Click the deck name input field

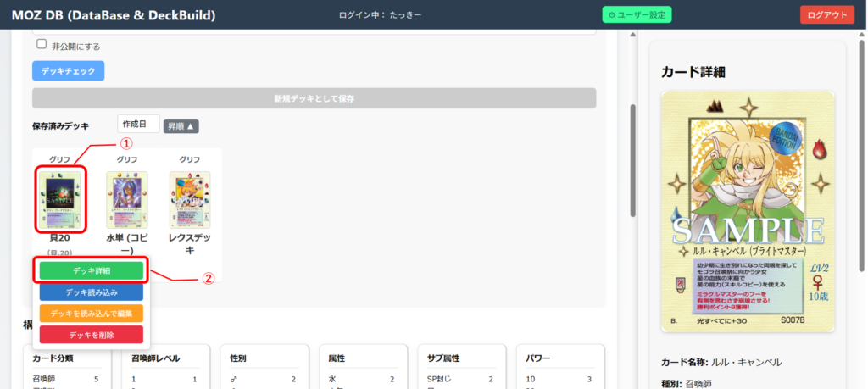(x=314, y=32)
